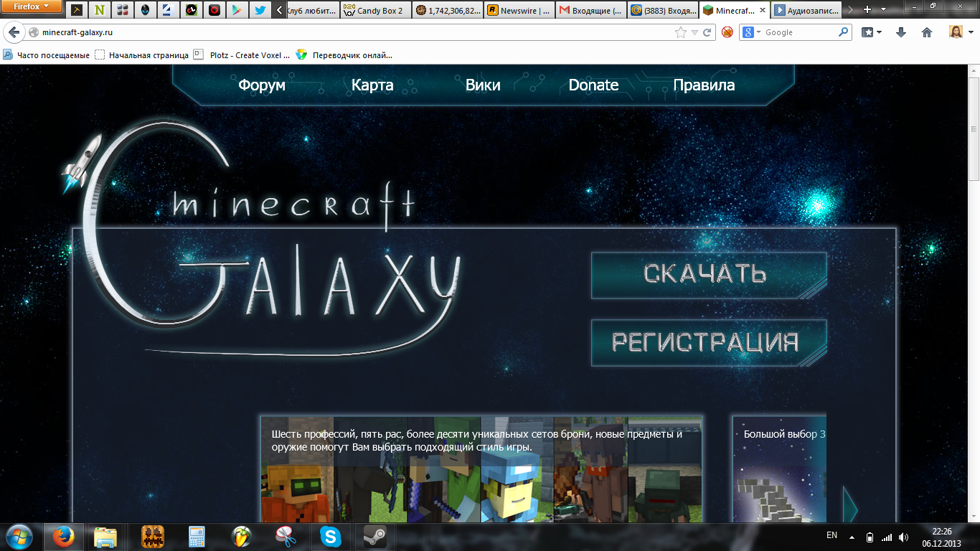The height and width of the screenshot is (551, 980).
Task: Open the Donate page
Action: click(x=593, y=85)
